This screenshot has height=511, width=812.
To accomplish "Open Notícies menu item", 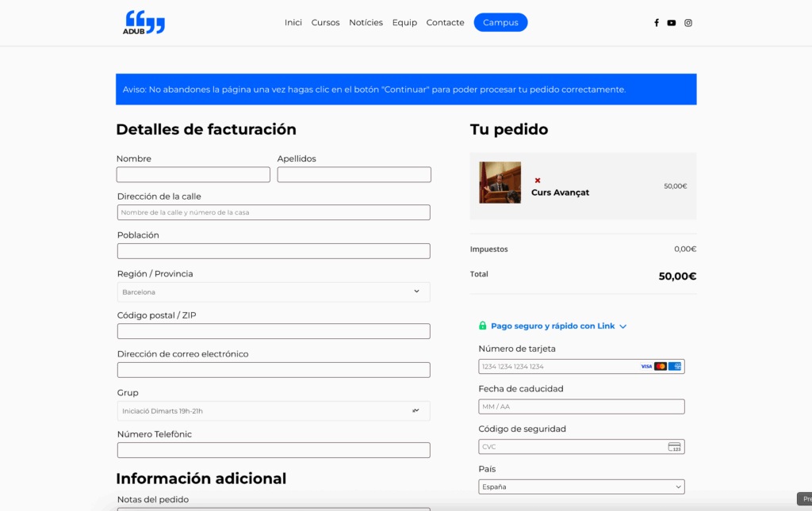I will pos(366,23).
